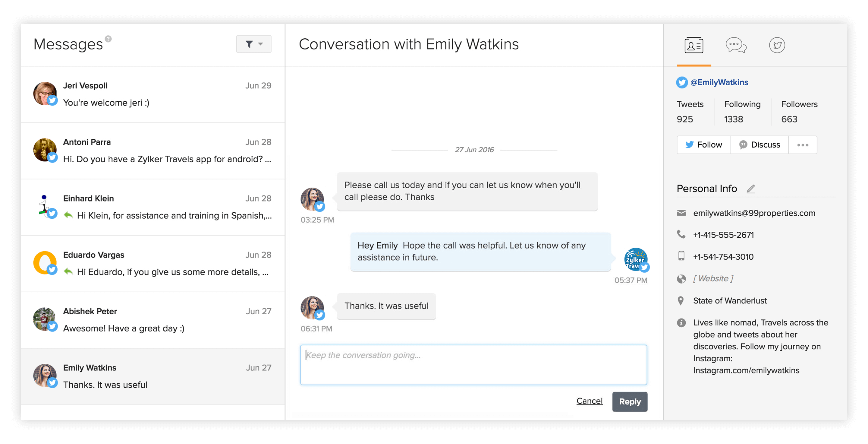Image resolution: width=868 pixels, height=444 pixels.
Task: Click the Website placeholder field
Action: click(x=713, y=279)
